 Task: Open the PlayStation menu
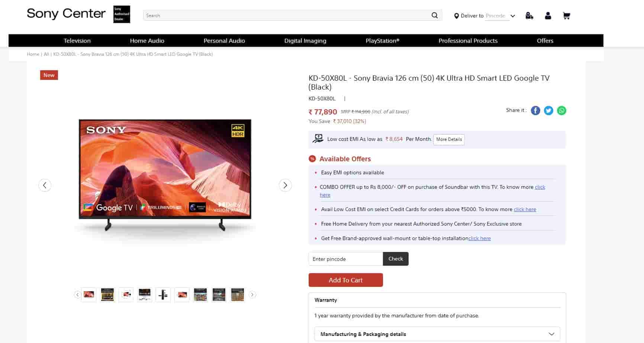pyautogui.click(x=382, y=41)
